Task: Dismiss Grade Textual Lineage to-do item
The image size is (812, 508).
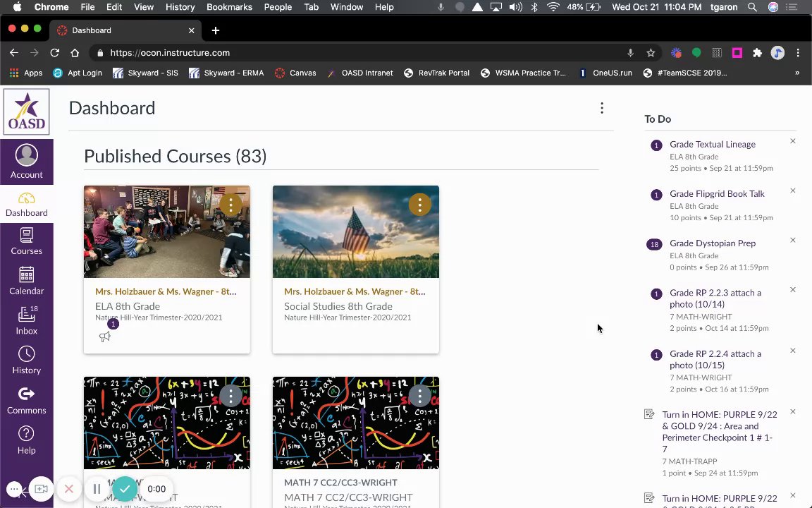Action: click(793, 141)
